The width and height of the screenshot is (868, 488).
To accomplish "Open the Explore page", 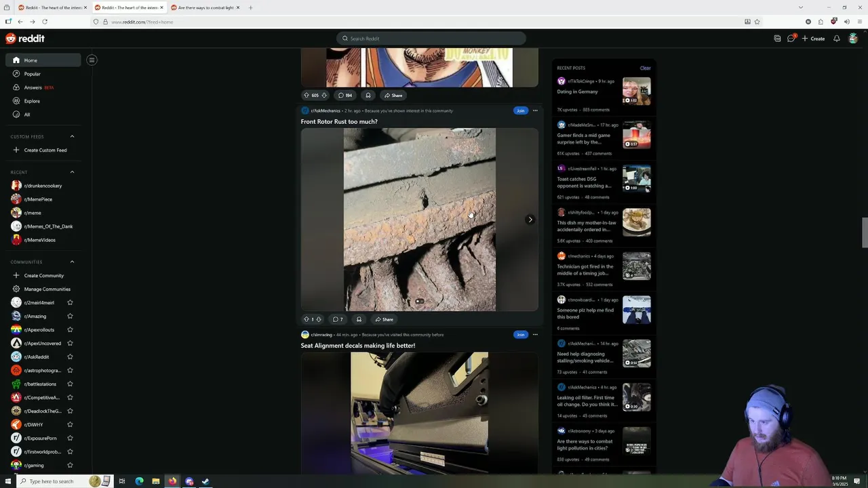I will pos(43,101).
